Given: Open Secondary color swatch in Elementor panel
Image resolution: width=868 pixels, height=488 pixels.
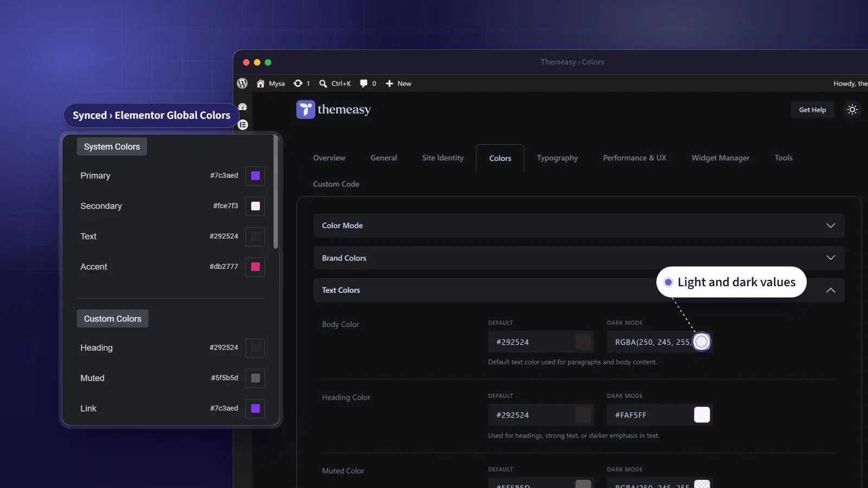Looking at the screenshot, I should 255,206.
